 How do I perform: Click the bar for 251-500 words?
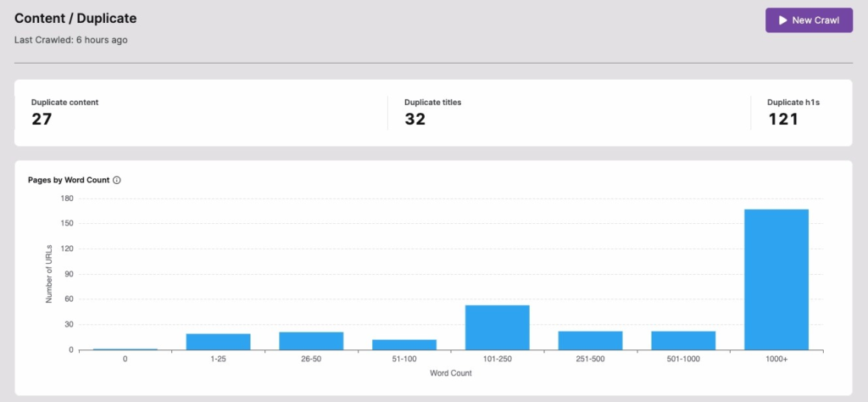[590, 340]
